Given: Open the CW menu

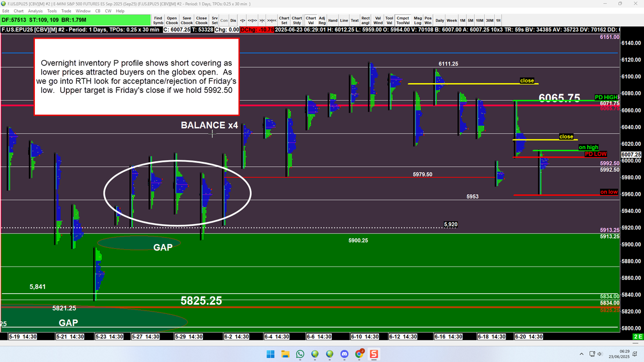Looking at the screenshot, I should pos(108,11).
